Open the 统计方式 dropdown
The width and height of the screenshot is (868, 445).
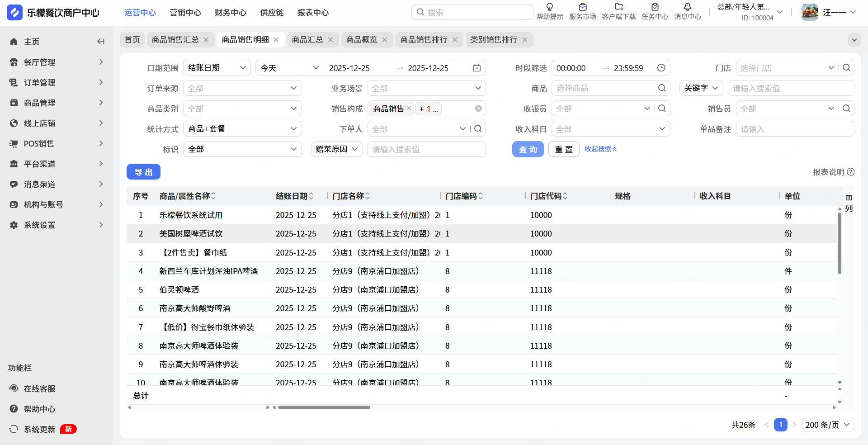click(x=242, y=129)
